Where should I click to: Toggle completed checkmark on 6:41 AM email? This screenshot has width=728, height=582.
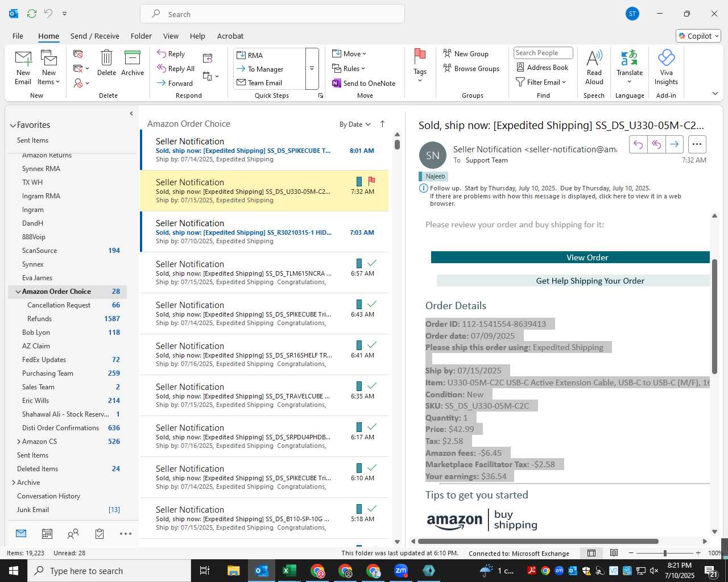372,345
